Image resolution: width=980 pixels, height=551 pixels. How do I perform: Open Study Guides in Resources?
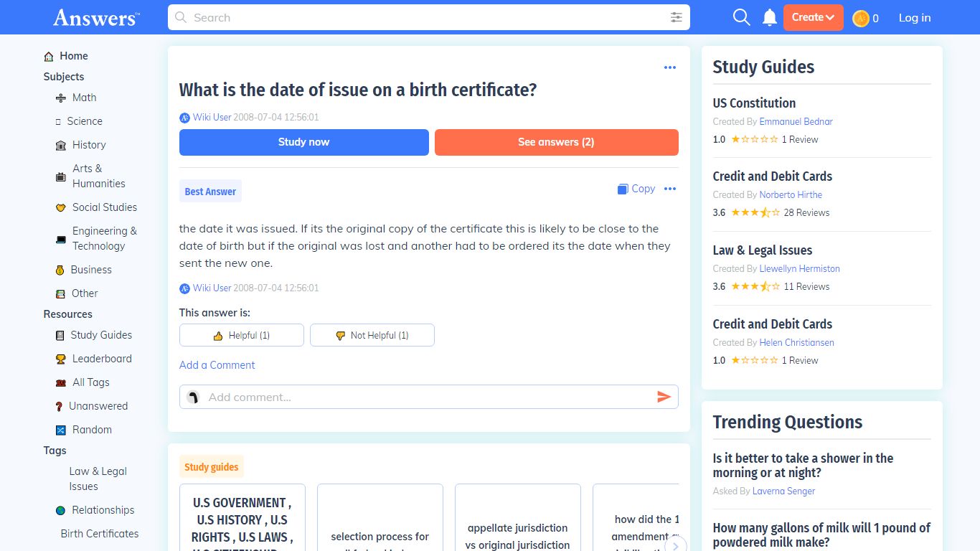point(101,335)
